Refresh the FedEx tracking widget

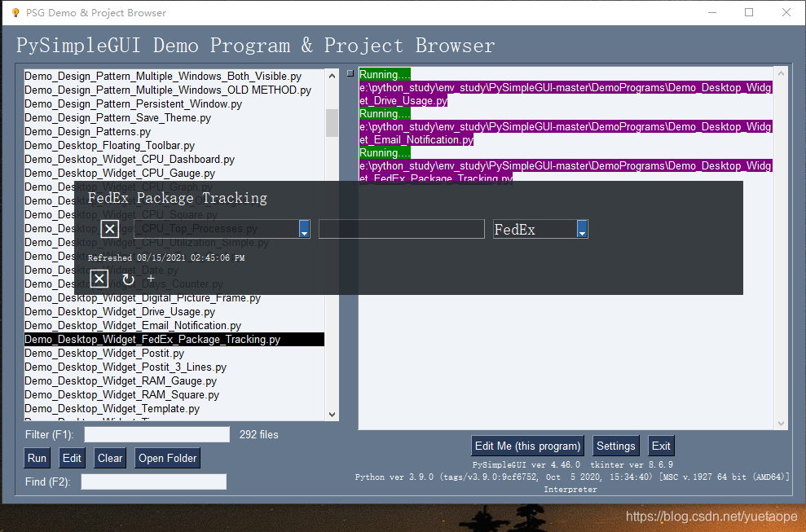click(128, 279)
